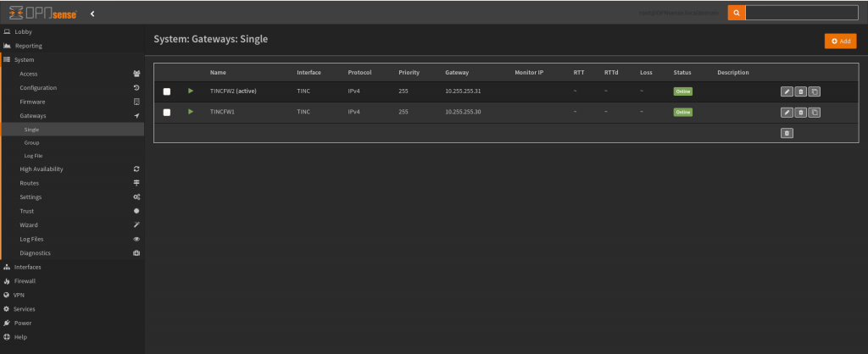
Task: Open the gateways Log File page
Action: point(33,156)
